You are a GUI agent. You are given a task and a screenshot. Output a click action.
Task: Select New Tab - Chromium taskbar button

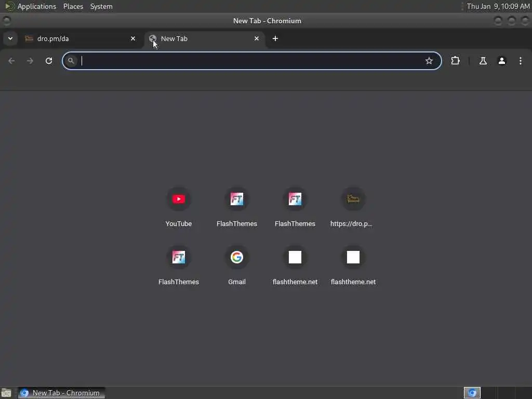click(61, 393)
